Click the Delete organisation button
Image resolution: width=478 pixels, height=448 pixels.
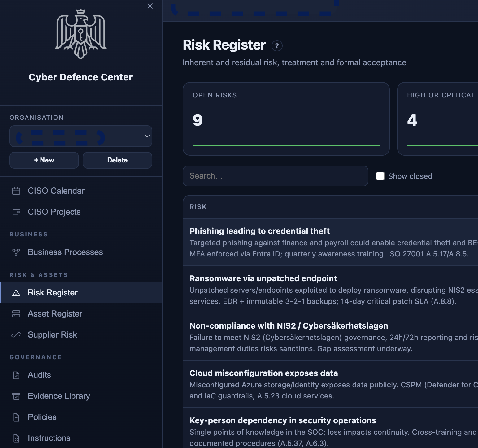117,160
